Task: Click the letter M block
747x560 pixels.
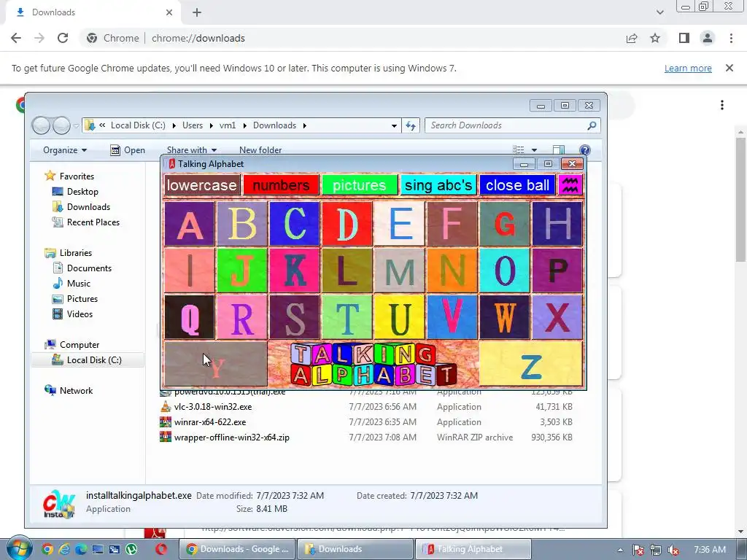Action: pos(399,270)
